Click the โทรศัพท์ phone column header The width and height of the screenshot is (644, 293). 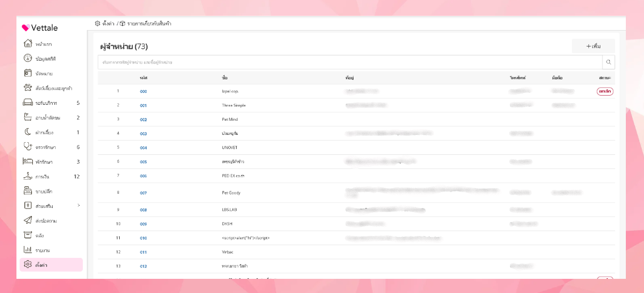(518, 78)
